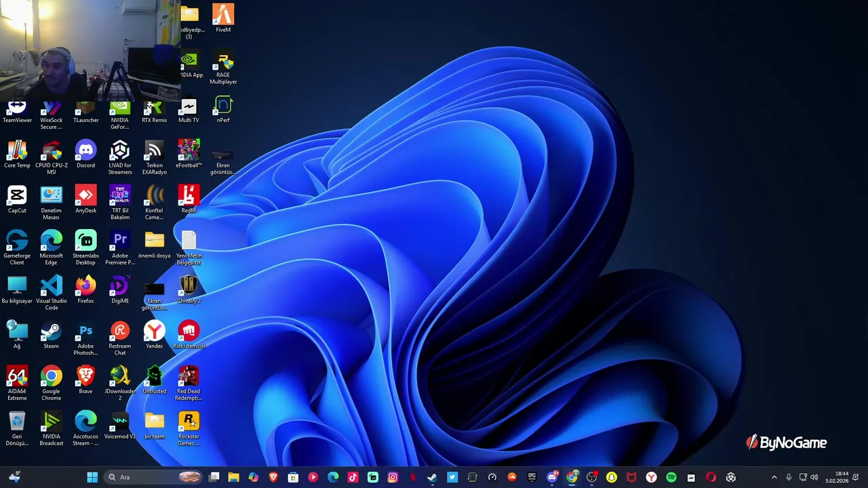Image resolution: width=868 pixels, height=488 pixels.
Task: Launch NVIDIA Broadcast desktop shortcut
Action: (51, 429)
